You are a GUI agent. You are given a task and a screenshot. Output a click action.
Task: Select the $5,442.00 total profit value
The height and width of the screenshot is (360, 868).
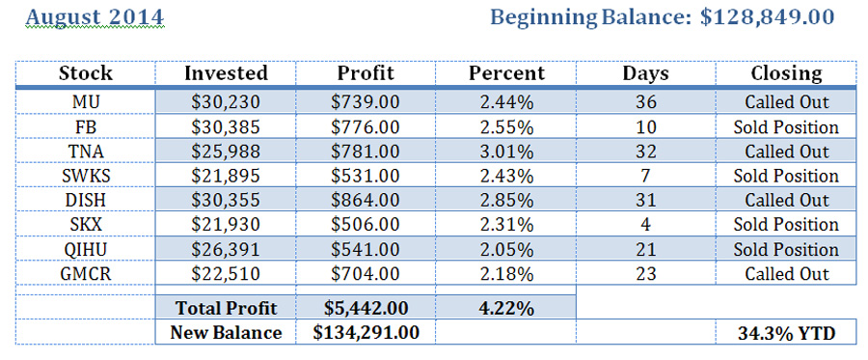point(366,307)
